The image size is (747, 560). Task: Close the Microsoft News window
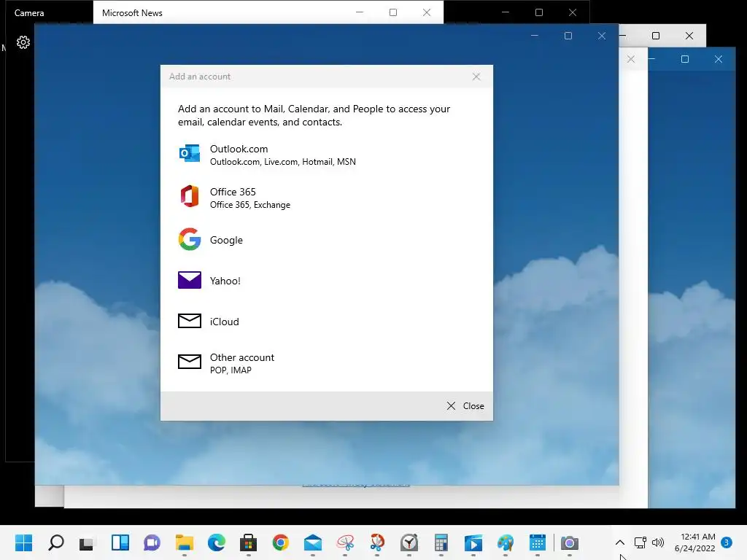point(426,12)
